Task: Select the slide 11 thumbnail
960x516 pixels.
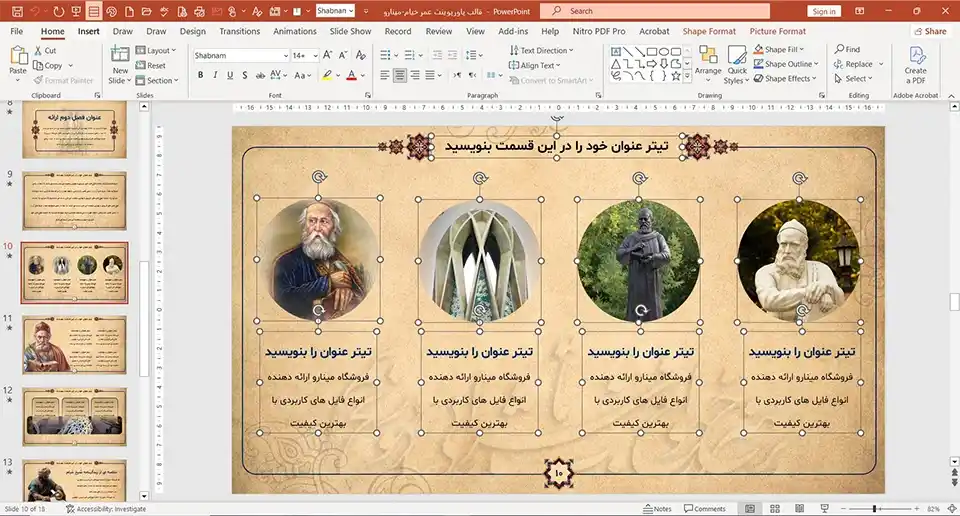Action: 75,344
